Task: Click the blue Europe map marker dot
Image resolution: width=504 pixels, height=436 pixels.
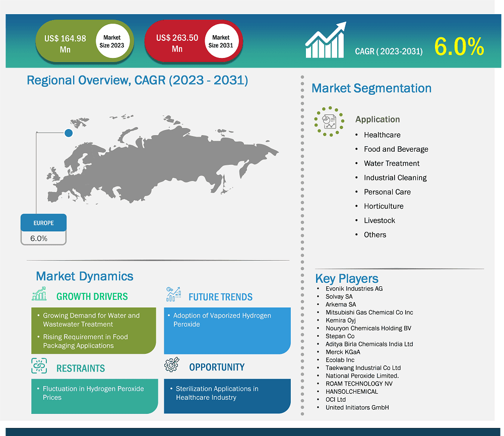Action: pyautogui.click(x=69, y=133)
